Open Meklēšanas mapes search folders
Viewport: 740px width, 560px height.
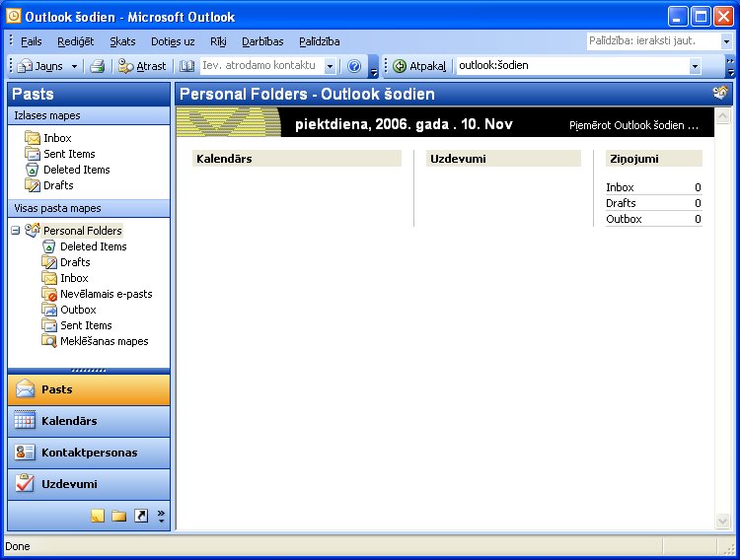105,341
